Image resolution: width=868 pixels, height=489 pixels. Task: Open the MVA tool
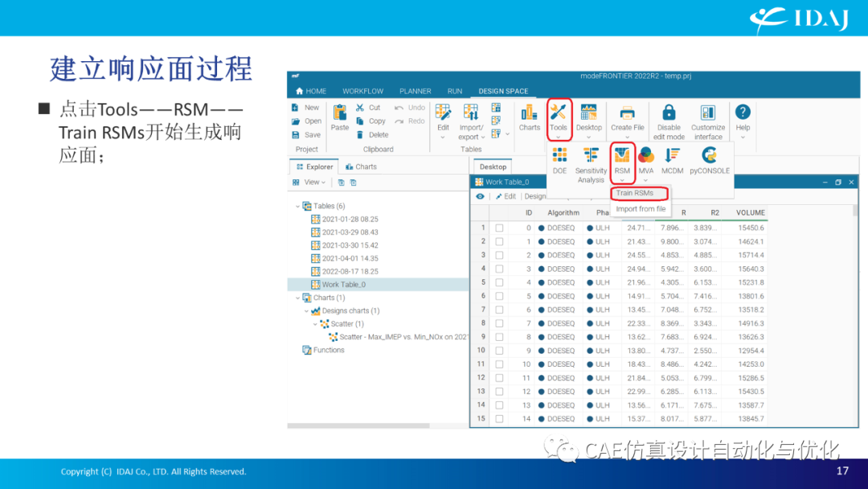click(x=645, y=162)
